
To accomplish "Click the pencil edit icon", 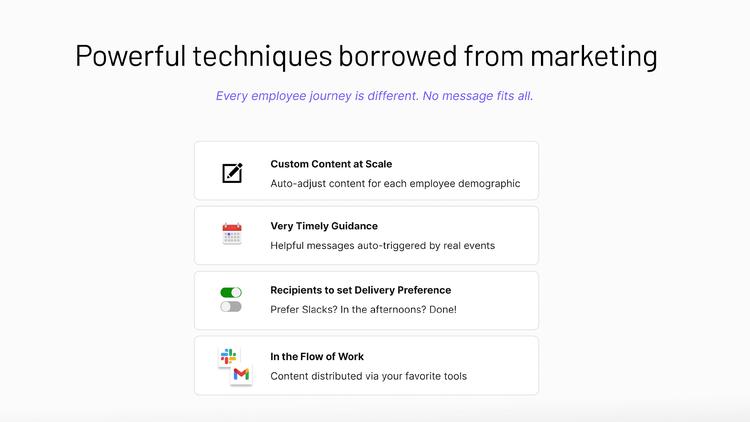I will tap(232, 173).
